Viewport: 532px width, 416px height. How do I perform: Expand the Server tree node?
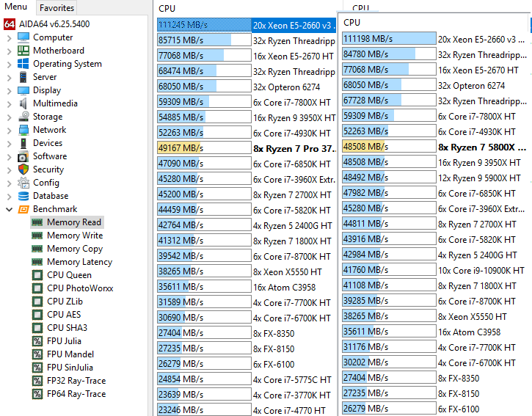[x=9, y=78]
